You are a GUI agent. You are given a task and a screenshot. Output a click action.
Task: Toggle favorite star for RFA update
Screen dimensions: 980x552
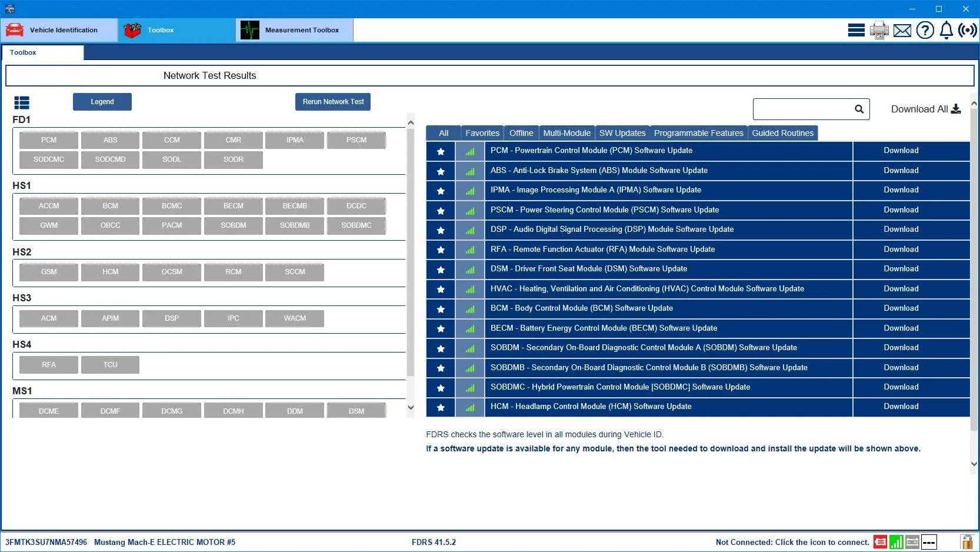[441, 250]
